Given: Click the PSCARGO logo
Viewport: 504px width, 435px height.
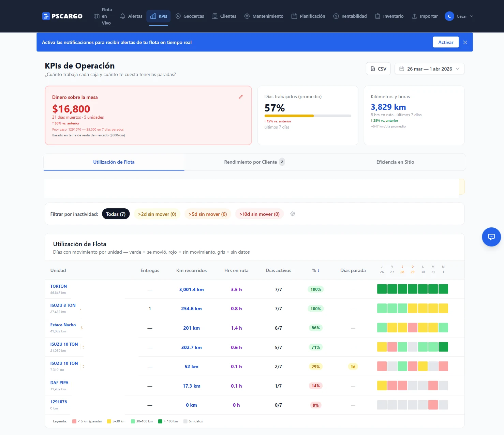Looking at the screenshot, I should click(x=62, y=16).
